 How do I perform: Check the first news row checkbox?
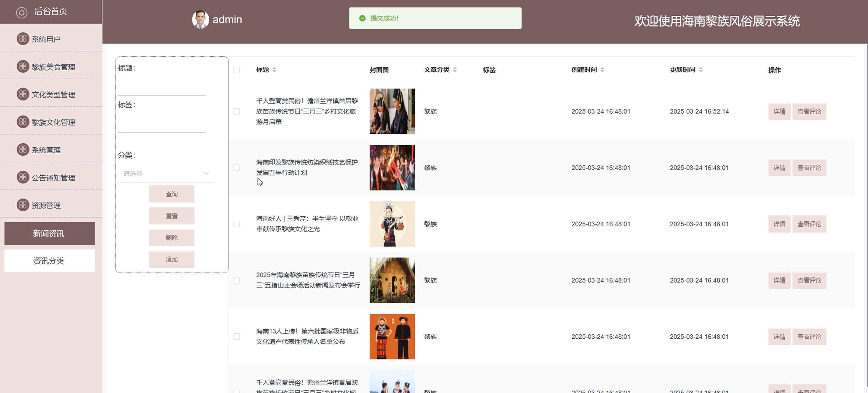(x=237, y=111)
